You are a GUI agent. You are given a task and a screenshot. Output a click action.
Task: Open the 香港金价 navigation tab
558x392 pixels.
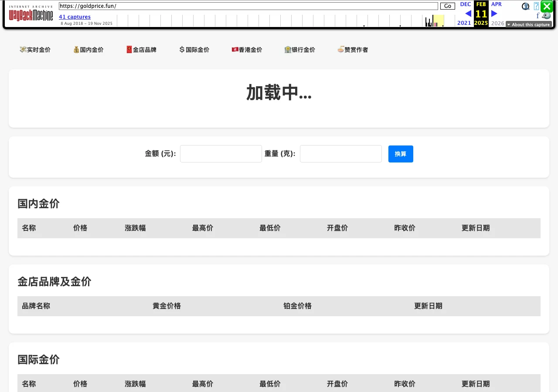pyautogui.click(x=247, y=50)
